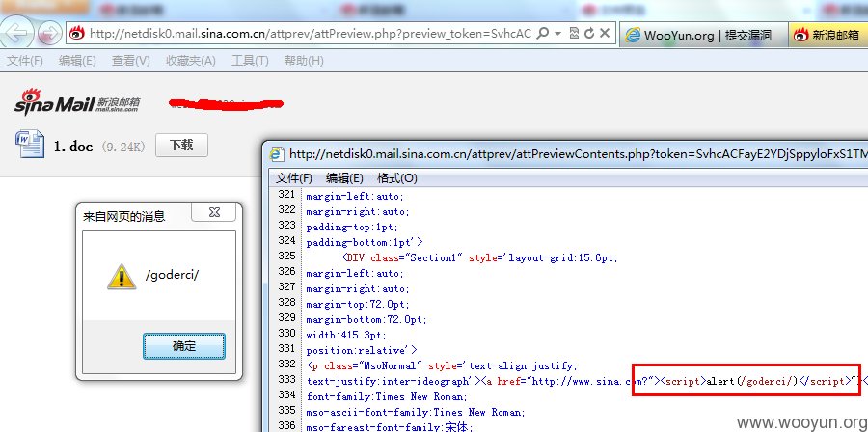868x432 pixels.
Task: Click the attPreviewContents.php source window title
Action: coord(578,154)
